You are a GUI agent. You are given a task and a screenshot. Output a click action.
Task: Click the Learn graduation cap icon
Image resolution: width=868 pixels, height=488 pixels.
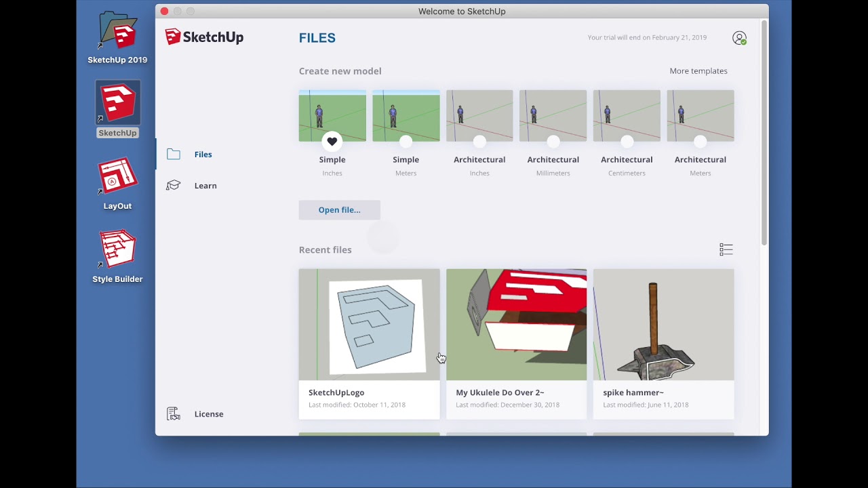pos(174,186)
